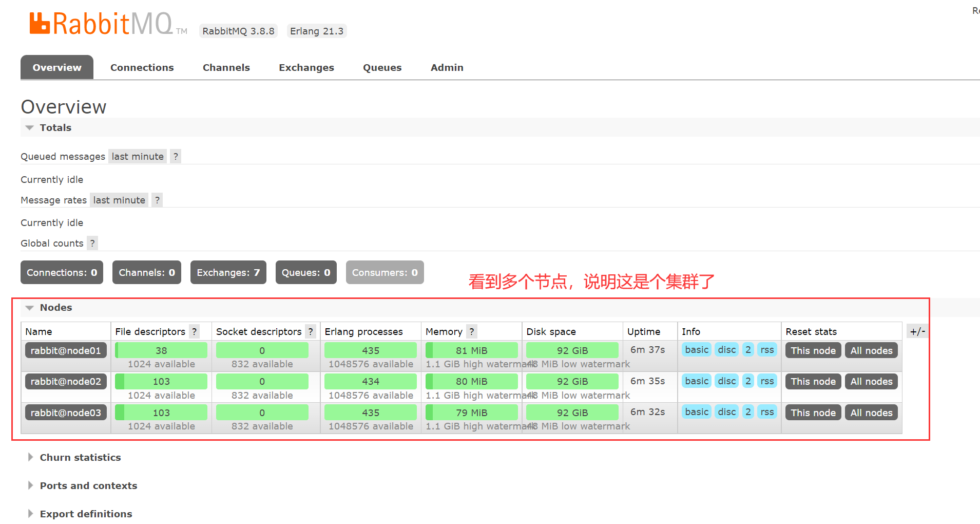Image resolution: width=980 pixels, height=524 pixels.
Task: Click the 2 tag in node03 row
Action: (x=748, y=411)
